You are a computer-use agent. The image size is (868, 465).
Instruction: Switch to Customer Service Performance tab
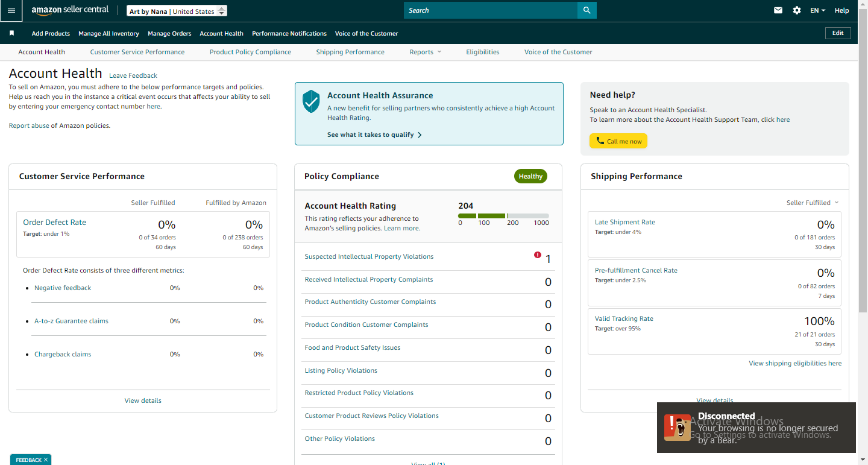pos(137,52)
